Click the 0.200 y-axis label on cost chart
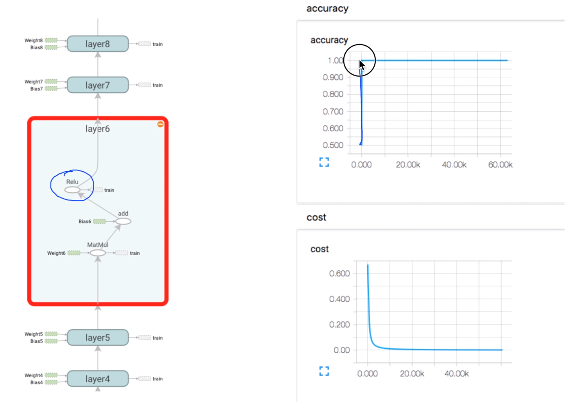579x402 pixels. pyautogui.click(x=339, y=324)
